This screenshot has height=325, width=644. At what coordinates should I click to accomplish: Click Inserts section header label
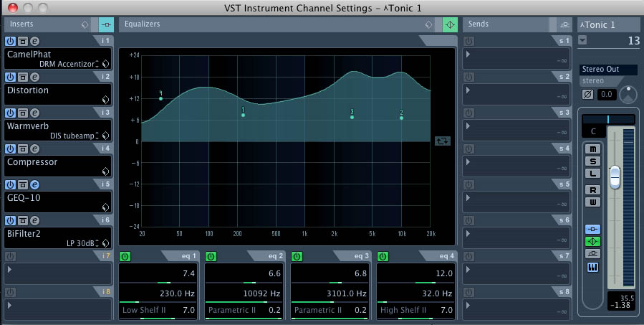[x=21, y=24]
